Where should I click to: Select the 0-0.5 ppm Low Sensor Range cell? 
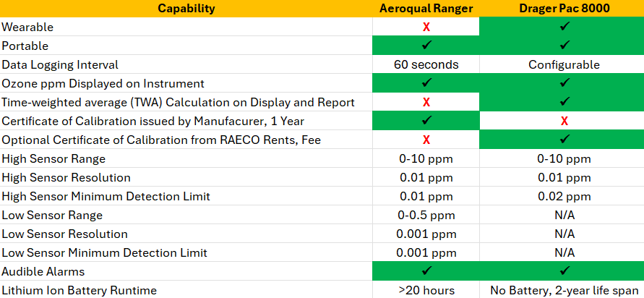(x=426, y=215)
